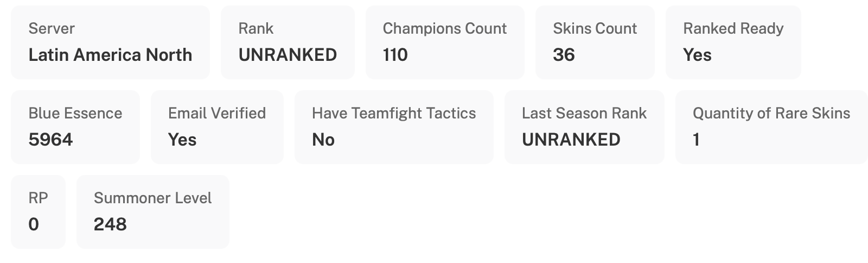868x263 pixels.
Task: Click the Skins Count label
Action: [595, 28]
